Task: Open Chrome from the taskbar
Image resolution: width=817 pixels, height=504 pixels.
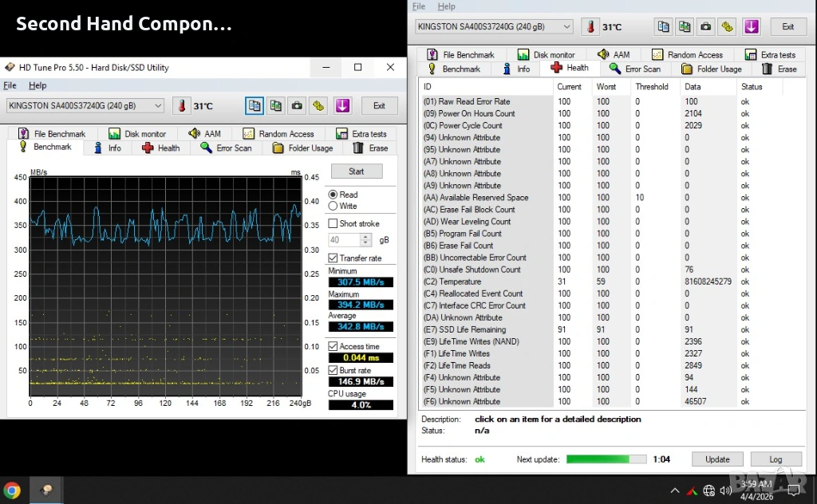Action: pos(12,490)
